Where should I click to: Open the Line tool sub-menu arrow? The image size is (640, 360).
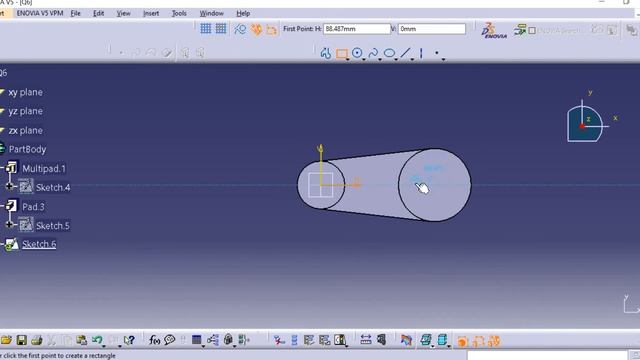click(412, 60)
